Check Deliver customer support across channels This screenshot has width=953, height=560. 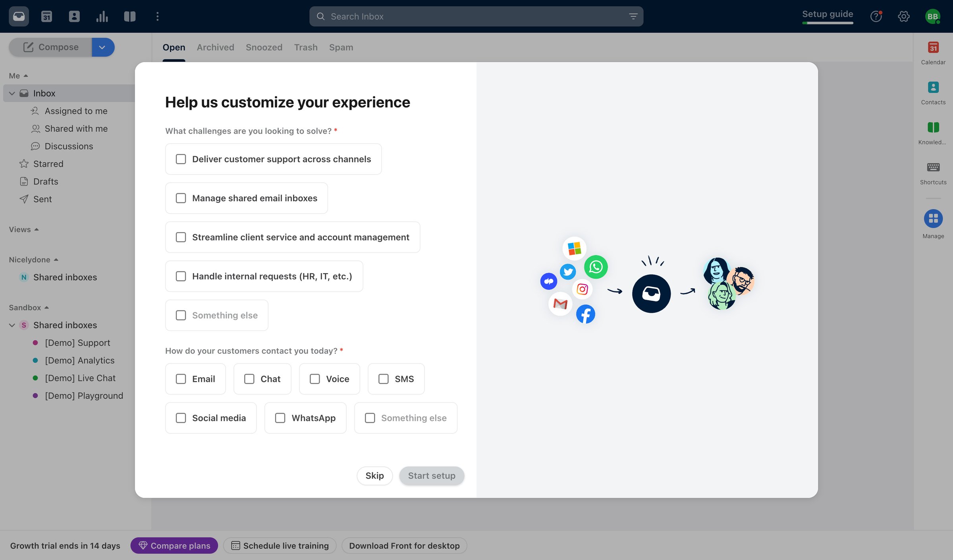pos(181,159)
